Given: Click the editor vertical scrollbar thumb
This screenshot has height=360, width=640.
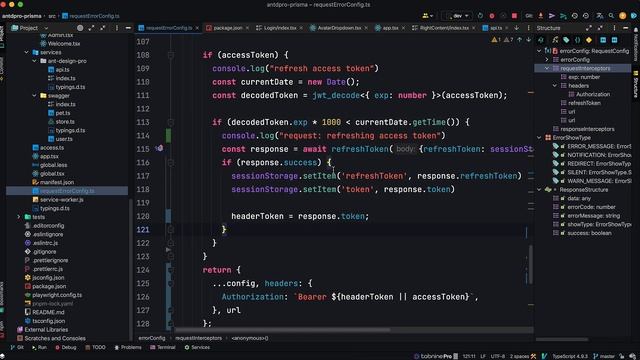Looking at the screenshot, I should pyautogui.click(x=530, y=264).
